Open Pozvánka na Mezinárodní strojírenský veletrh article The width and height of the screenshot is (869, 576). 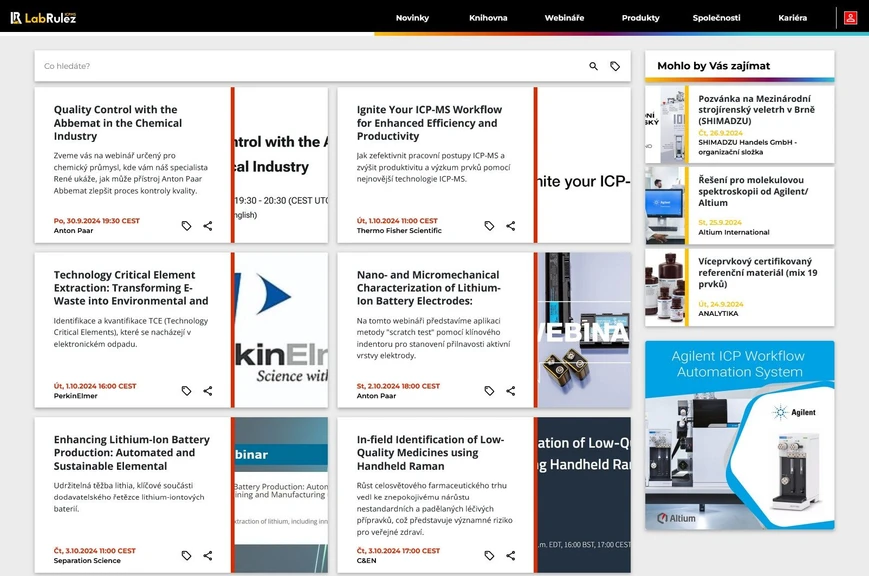tap(756, 110)
